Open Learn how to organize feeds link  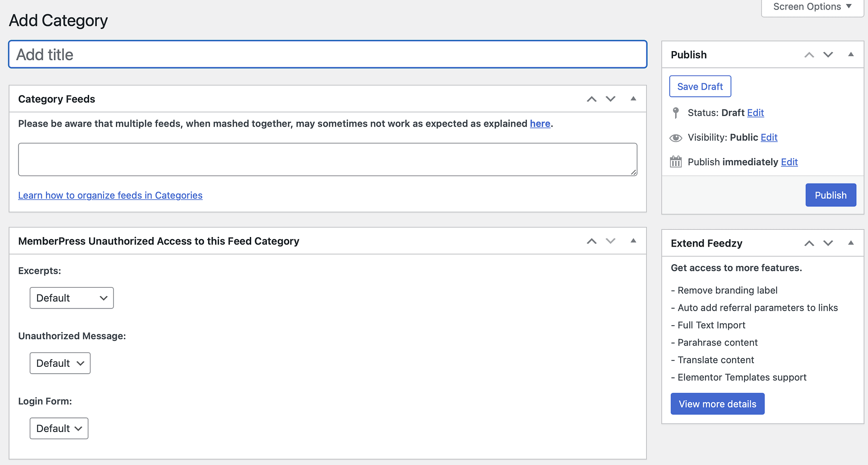pyautogui.click(x=110, y=195)
